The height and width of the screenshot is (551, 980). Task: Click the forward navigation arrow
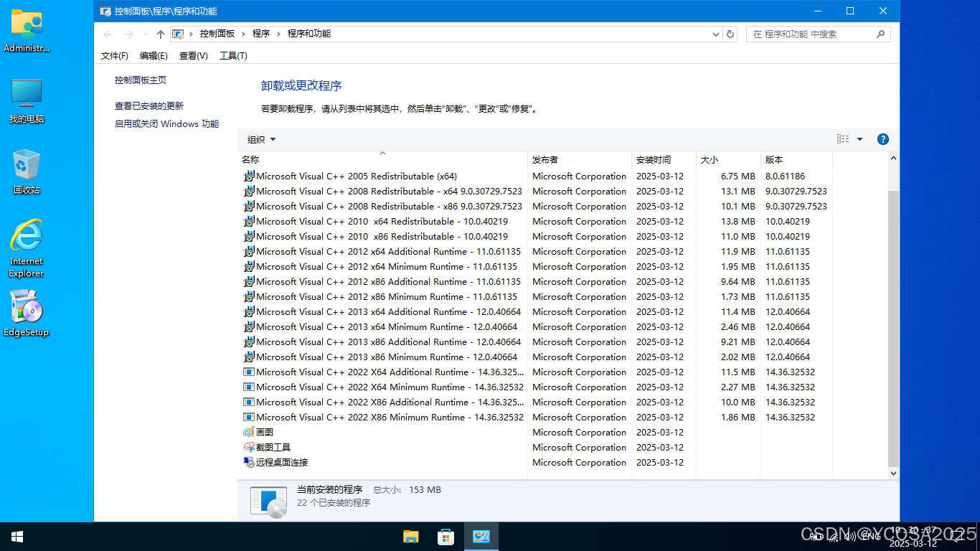pyautogui.click(x=128, y=34)
